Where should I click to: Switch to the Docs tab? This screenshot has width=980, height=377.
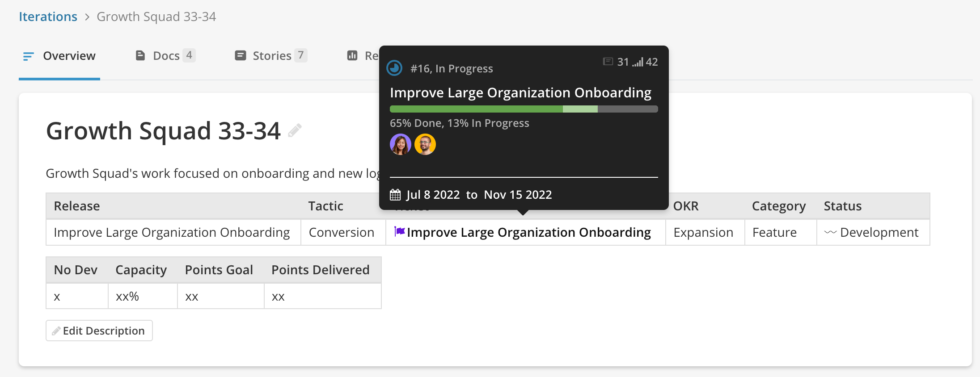[165, 56]
